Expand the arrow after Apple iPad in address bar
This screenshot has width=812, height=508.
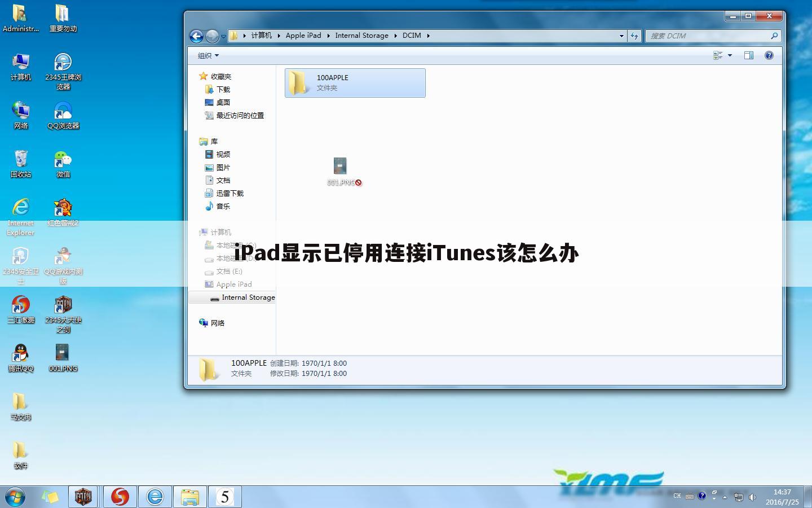click(328, 36)
